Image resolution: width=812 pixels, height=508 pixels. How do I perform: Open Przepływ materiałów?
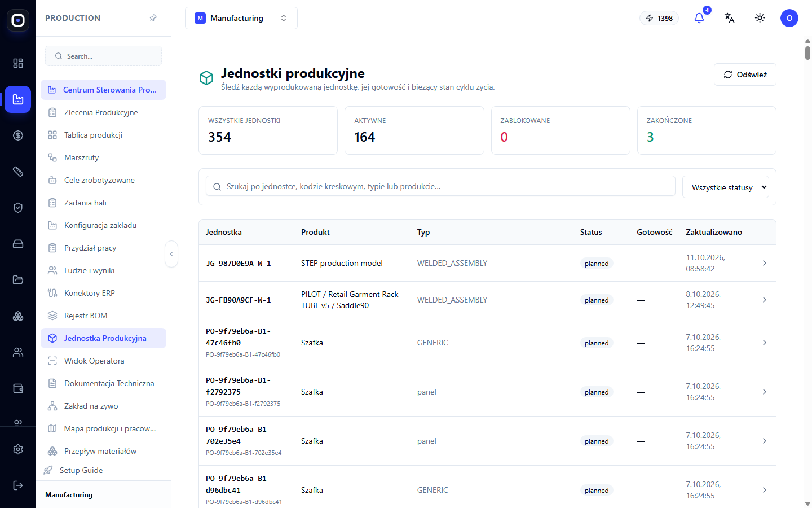click(x=103, y=451)
